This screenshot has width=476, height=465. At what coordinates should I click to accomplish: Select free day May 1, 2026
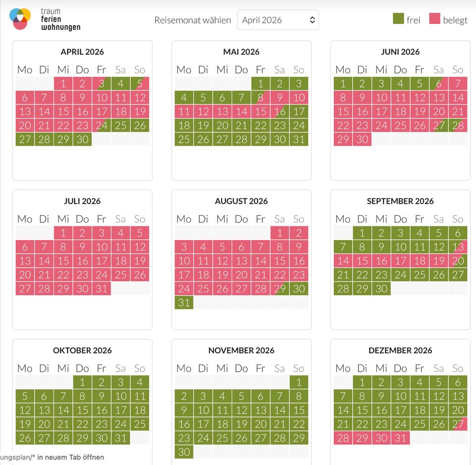click(260, 83)
